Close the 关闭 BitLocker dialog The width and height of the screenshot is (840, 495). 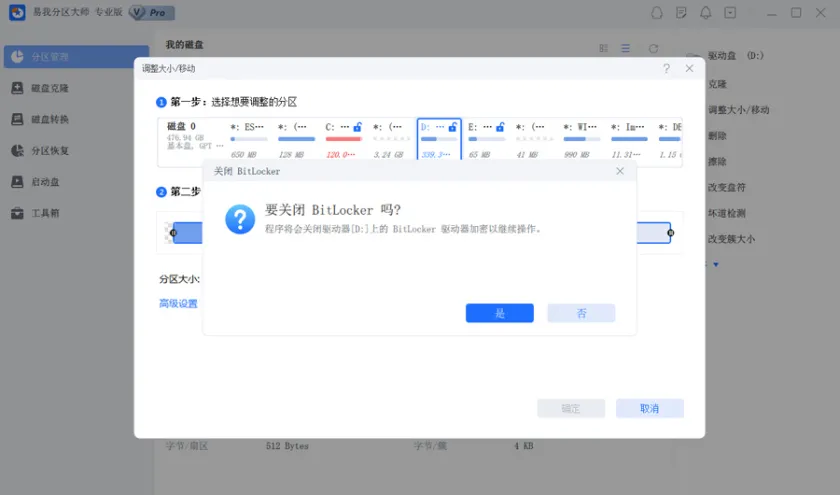tap(620, 171)
